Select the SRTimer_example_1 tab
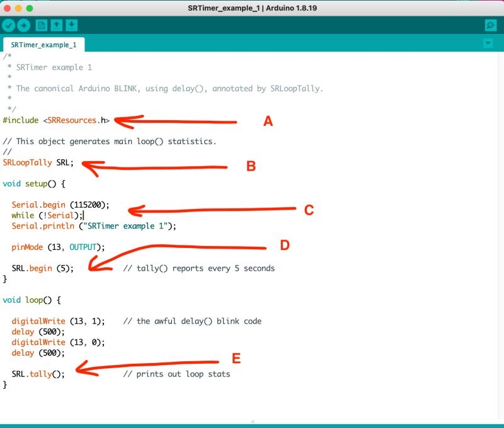Screen dimensions: 504x428 tap(43, 45)
